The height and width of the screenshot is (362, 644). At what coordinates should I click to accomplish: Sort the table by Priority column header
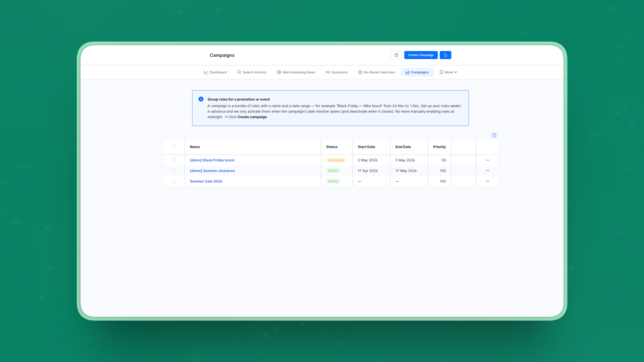(x=439, y=147)
